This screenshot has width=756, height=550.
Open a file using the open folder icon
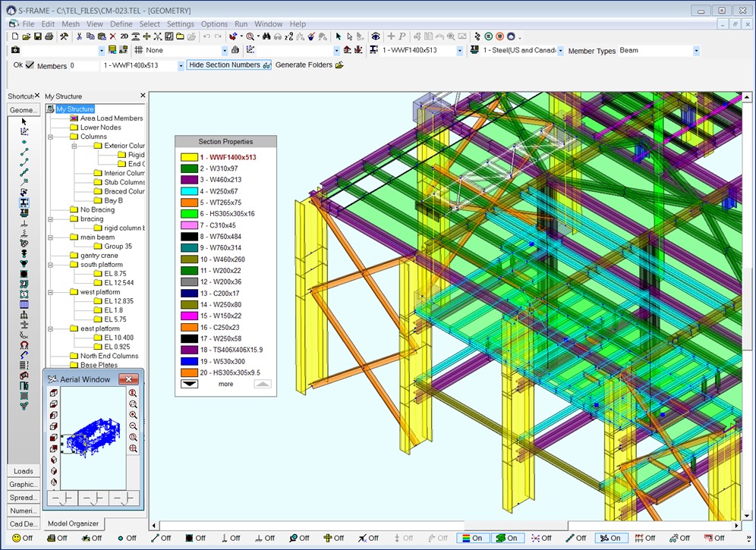(25, 36)
